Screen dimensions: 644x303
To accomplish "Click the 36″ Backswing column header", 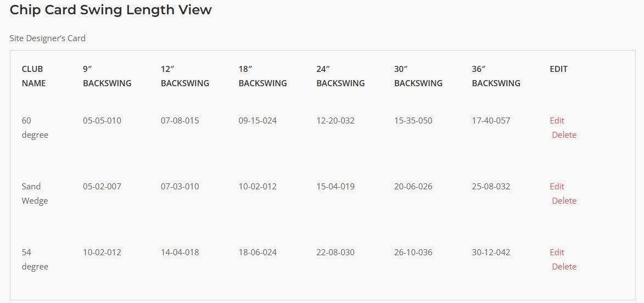I will (x=496, y=76).
